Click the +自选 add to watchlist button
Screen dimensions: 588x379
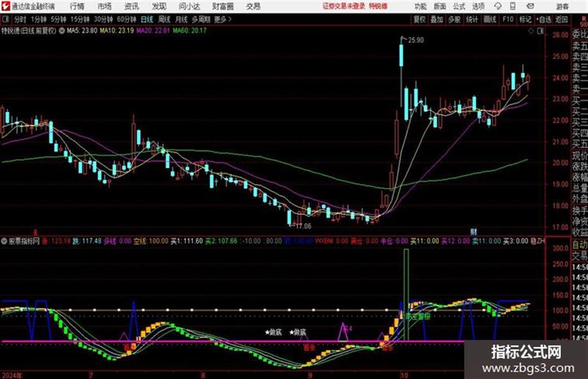click(x=544, y=19)
